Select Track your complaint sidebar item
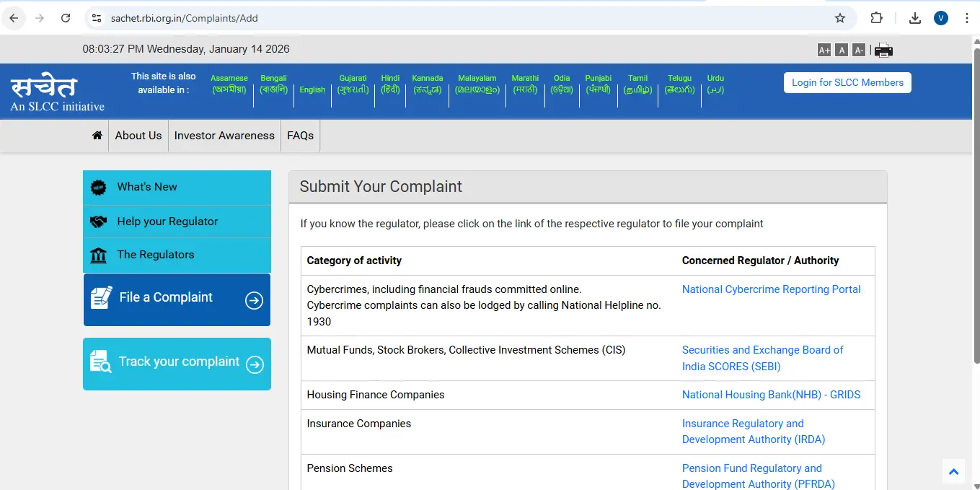This screenshot has width=980, height=490. tap(177, 364)
